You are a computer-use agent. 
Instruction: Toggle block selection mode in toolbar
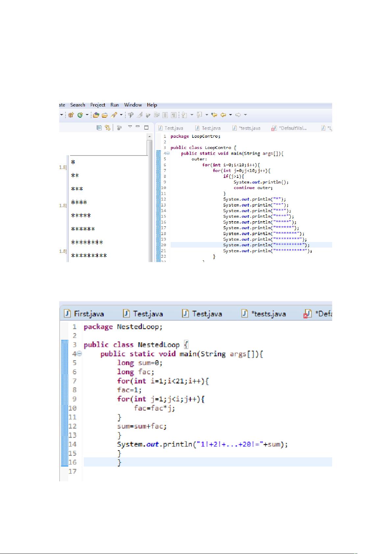pos(165,115)
